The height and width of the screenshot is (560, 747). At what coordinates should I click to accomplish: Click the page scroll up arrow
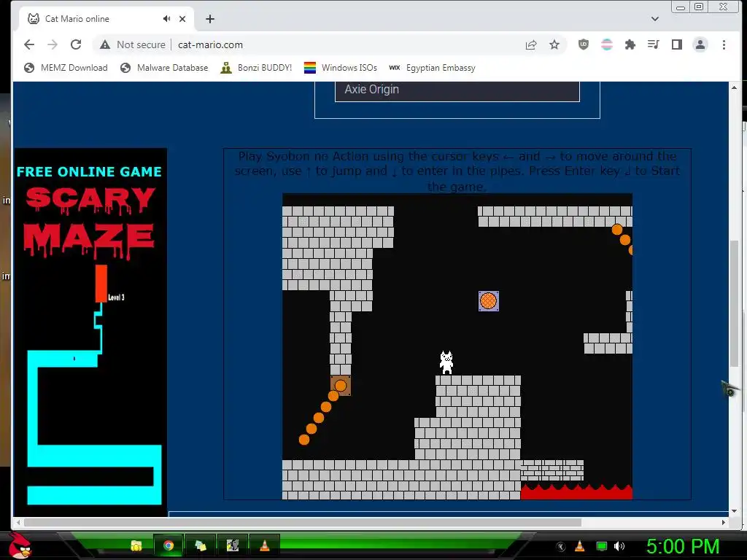tap(734, 87)
